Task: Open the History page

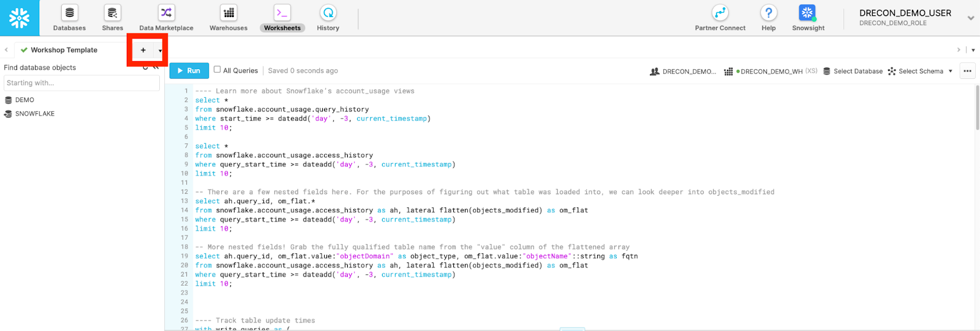Action: point(328,13)
